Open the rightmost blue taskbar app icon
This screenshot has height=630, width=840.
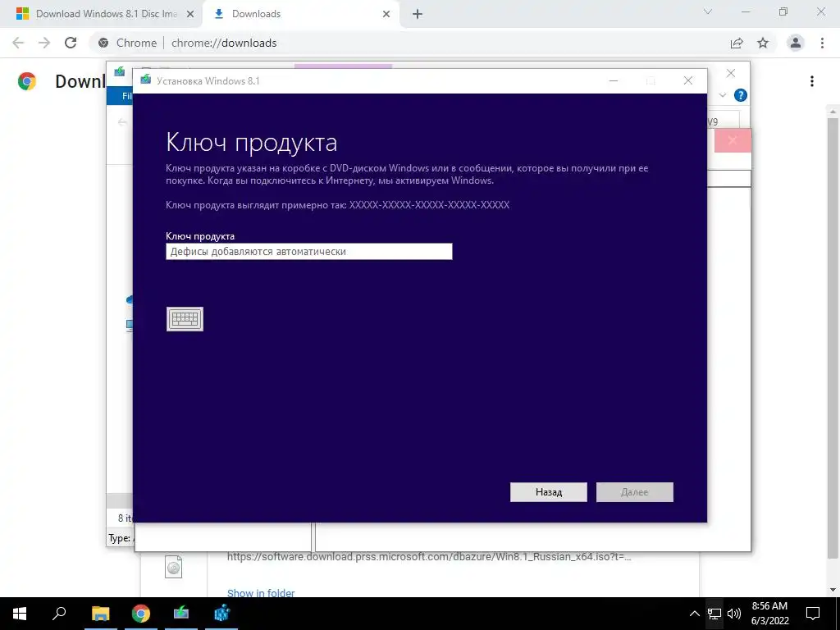(x=221, y=614)
